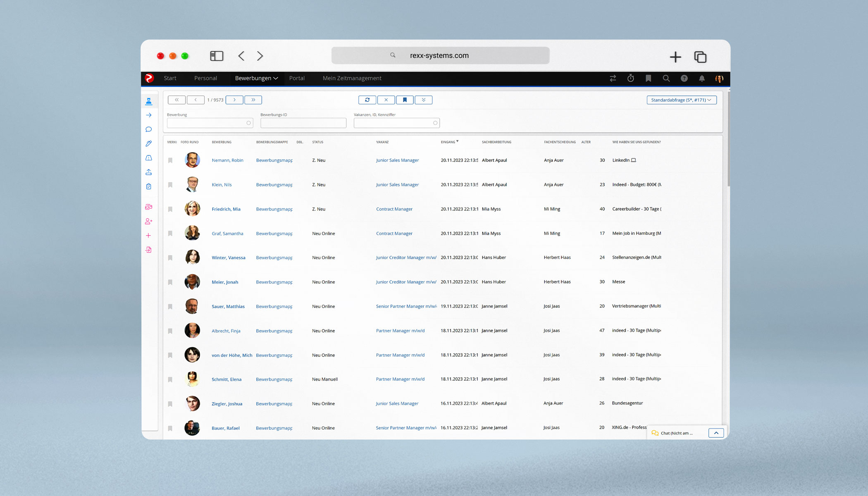
Task: Open the stopwatch time tracking icon
Action: point(630,78)
